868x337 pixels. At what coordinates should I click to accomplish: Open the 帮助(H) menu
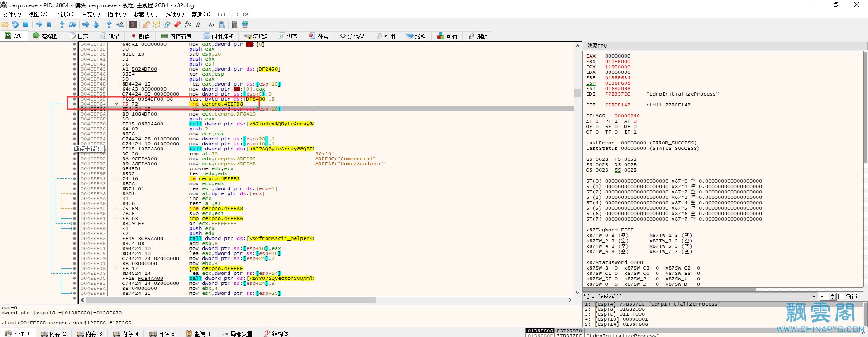coord(201,14)
